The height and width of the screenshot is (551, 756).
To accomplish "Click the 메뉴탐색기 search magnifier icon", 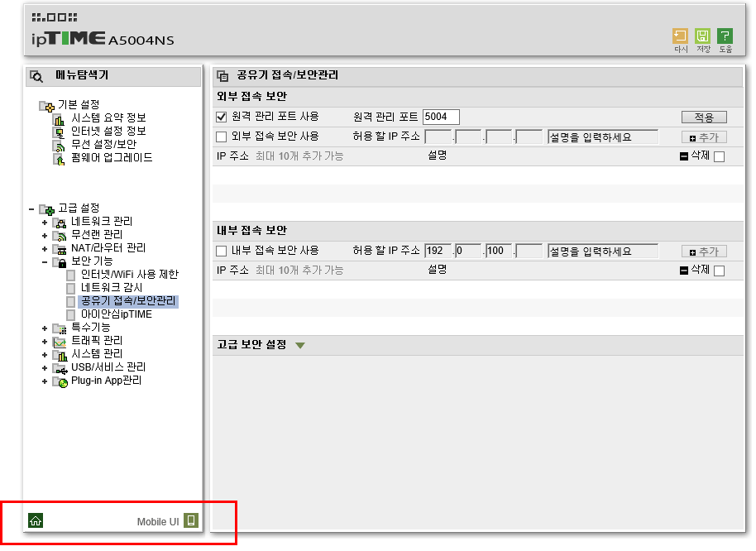I will 36,76.
